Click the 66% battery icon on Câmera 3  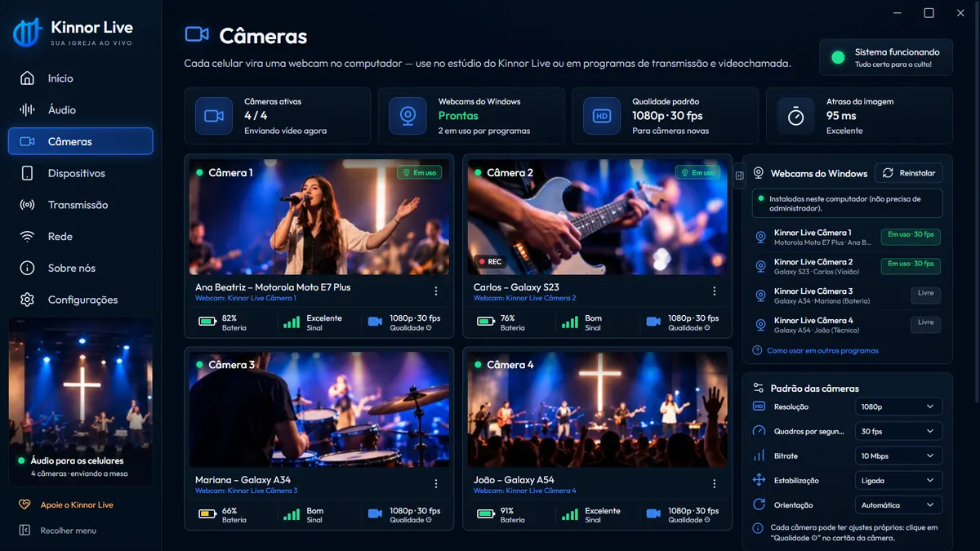[x=207, y=515]
